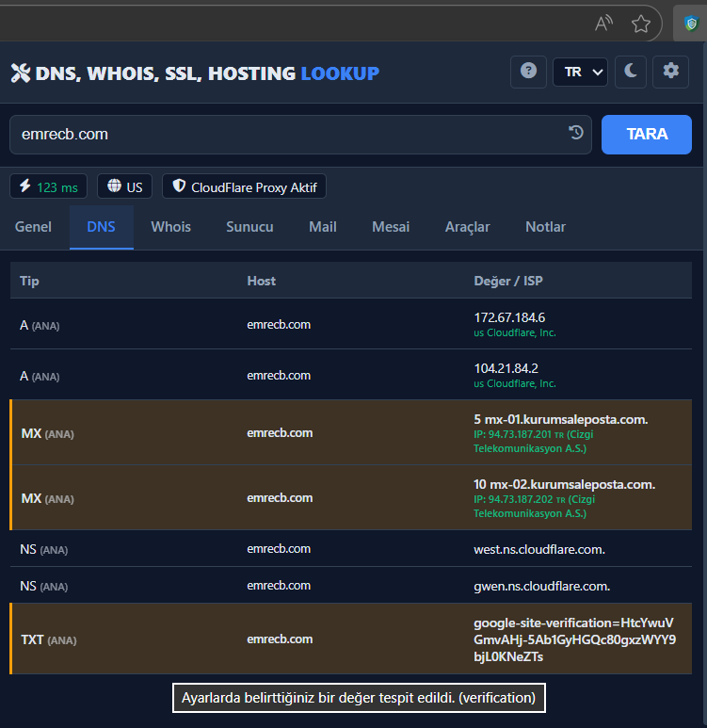
Task: Click the extension shield icon in toolbar
Action: 691,24
